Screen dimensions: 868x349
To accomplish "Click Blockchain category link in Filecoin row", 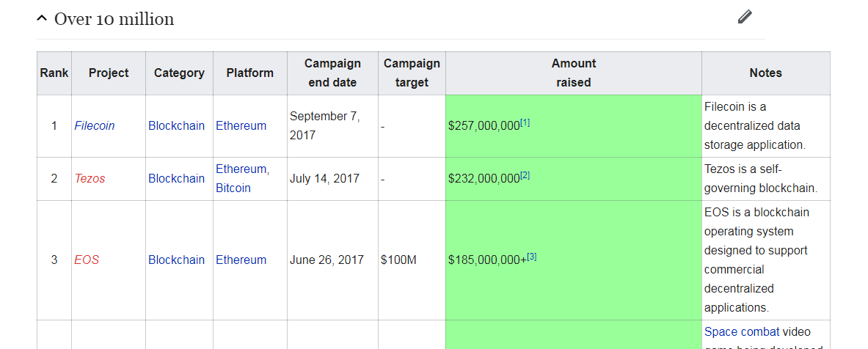I will click(176, 125).
